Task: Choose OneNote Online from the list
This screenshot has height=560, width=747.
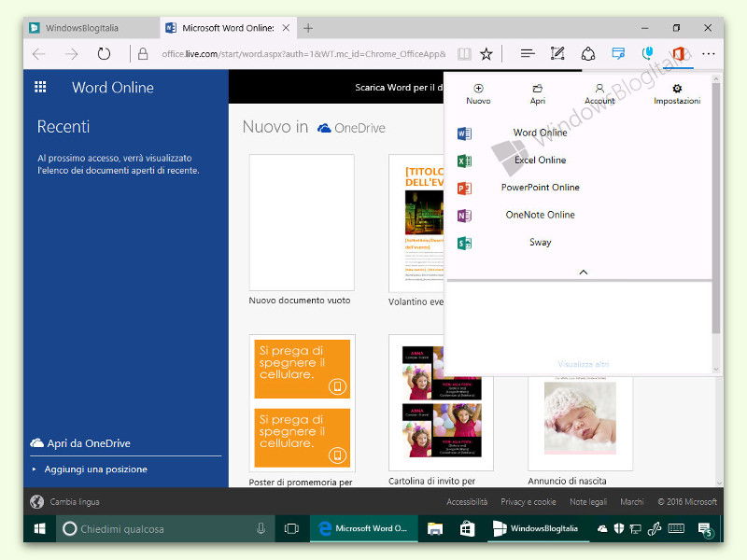Action: point(541,215)
